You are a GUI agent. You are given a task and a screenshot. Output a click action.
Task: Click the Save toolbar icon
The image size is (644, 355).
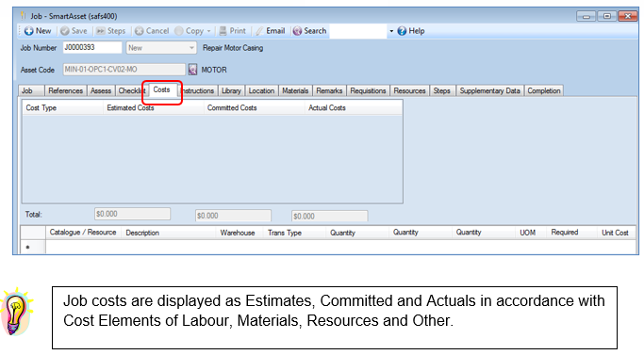pos(64,31)
